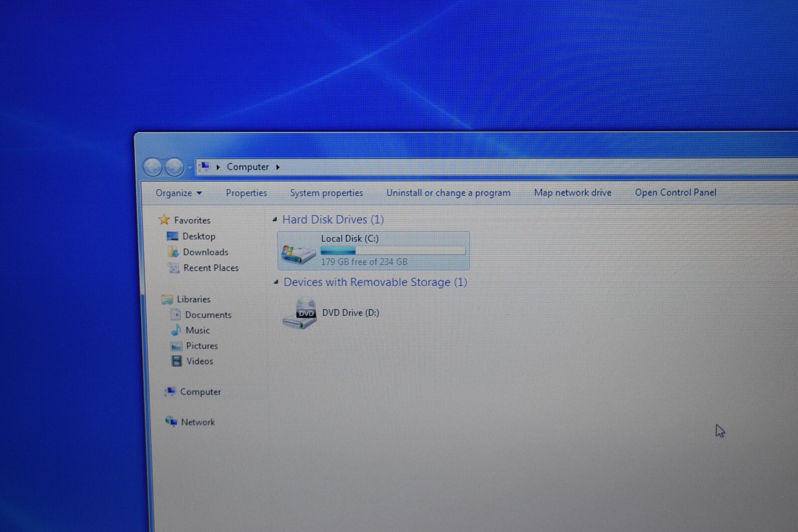This screenshot has width=798, height=532.
Task: Expand the root arrow before Computer breadcrumb
Action: click(x=218, y=167)
